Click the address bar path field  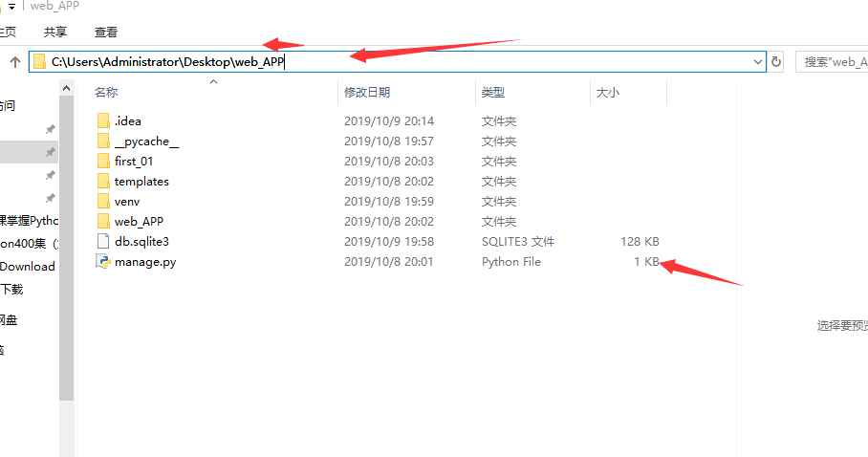pos(398,61)
